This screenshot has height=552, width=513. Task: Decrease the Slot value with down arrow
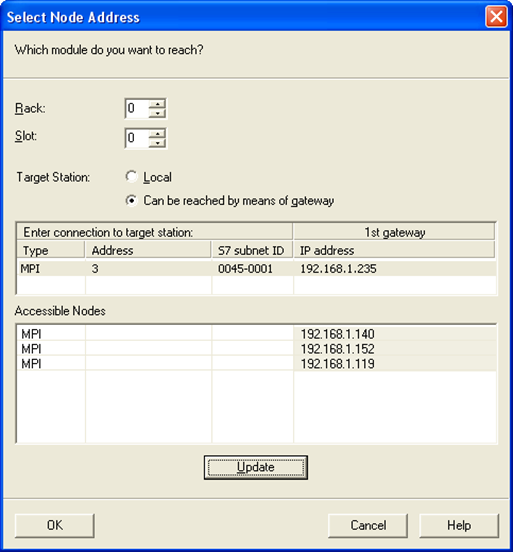[157, 142]
